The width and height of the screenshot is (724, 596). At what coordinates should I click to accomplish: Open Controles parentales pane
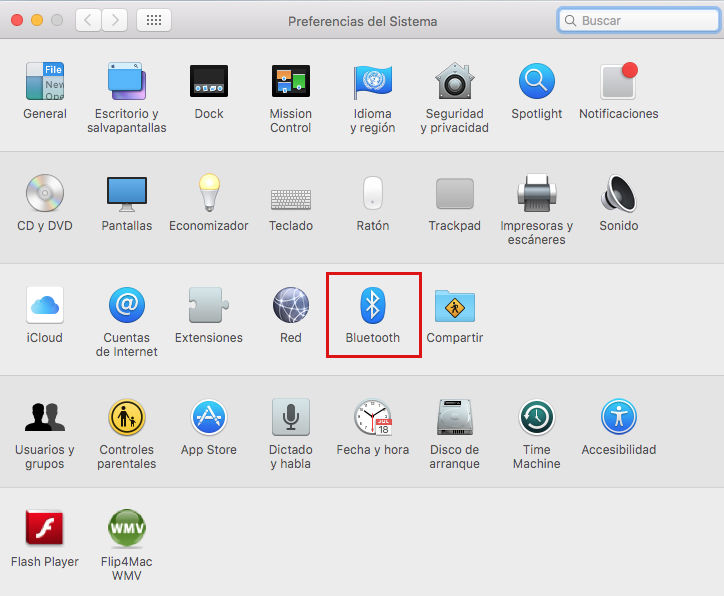pos(127,417)
